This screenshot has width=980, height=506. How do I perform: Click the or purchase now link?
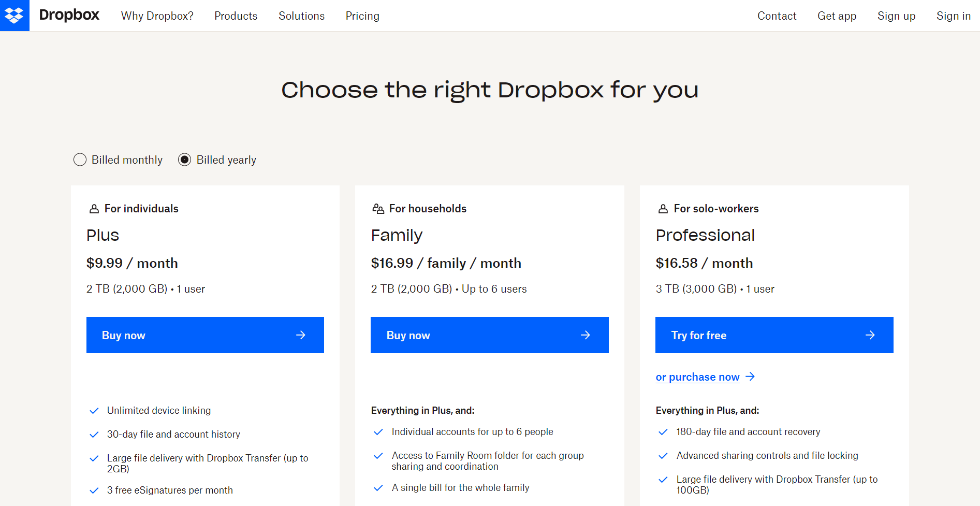pos(697,377)
